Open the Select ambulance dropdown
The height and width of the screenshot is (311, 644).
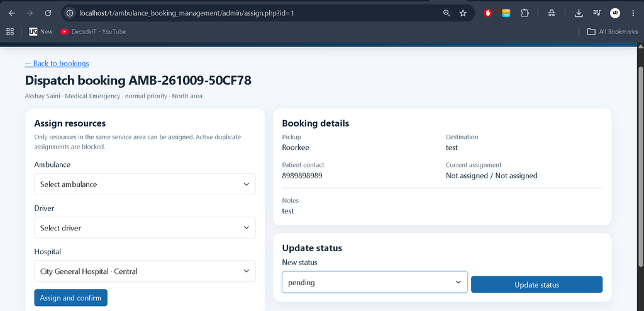[145, 184]
